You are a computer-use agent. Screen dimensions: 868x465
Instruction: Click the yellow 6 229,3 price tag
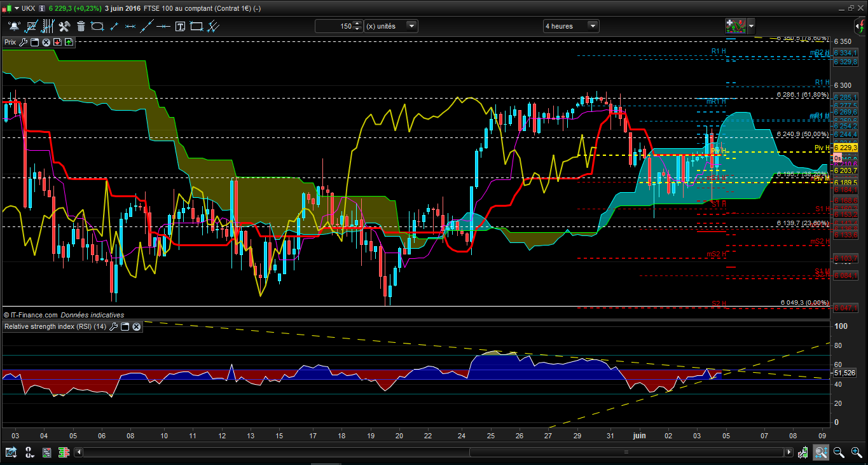click(846, 147)
